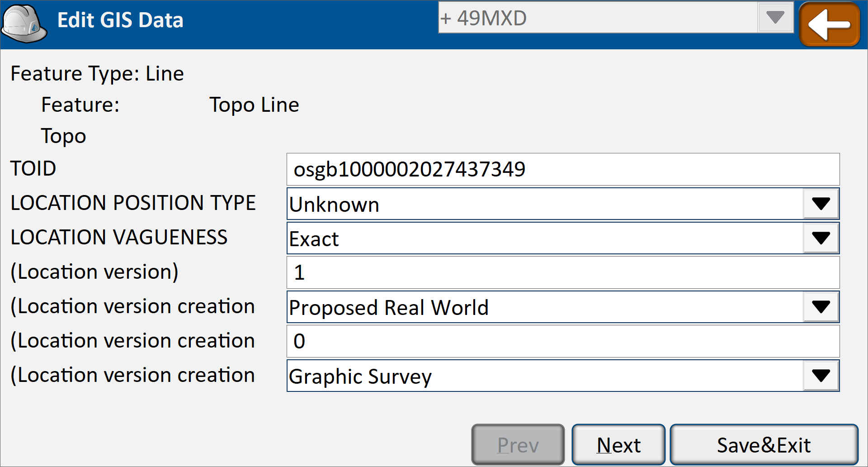The width and height of the screenshot is (868, 467).
Task: Open the Graphic Survey dropdown arrow
Action: [x=821, y=376]
